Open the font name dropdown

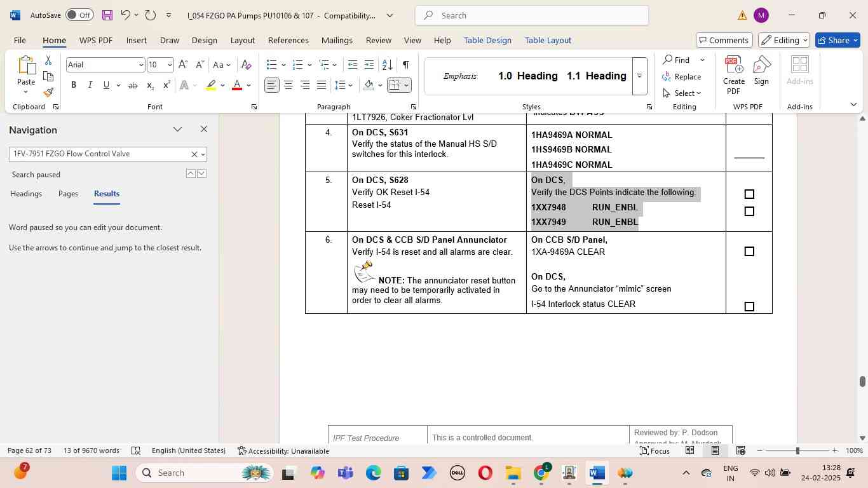coord(140,65)
